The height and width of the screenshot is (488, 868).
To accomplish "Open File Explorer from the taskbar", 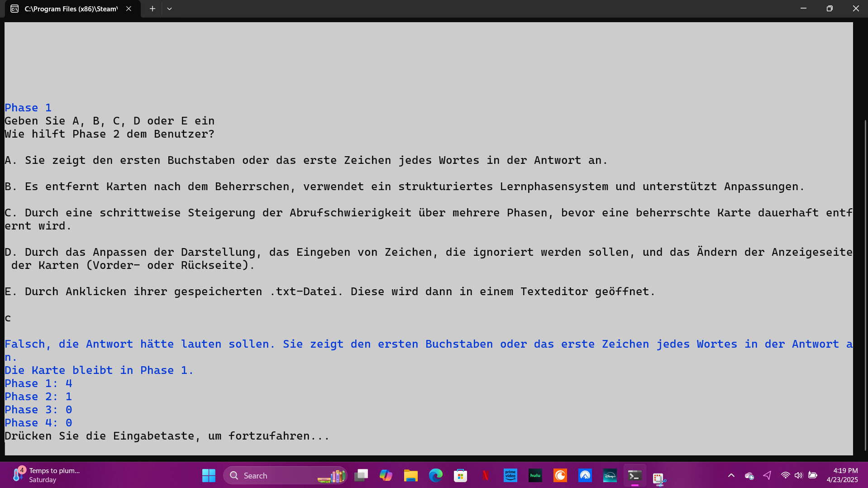I will point(411,475).
